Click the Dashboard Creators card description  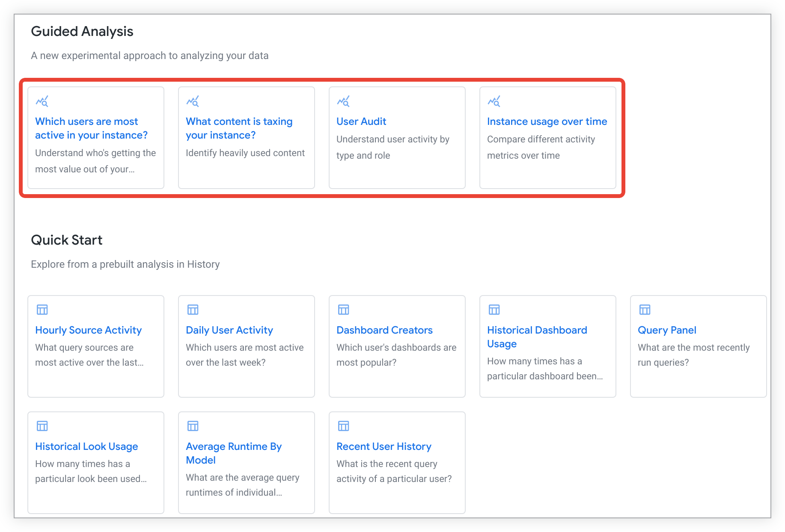point(396,355)
